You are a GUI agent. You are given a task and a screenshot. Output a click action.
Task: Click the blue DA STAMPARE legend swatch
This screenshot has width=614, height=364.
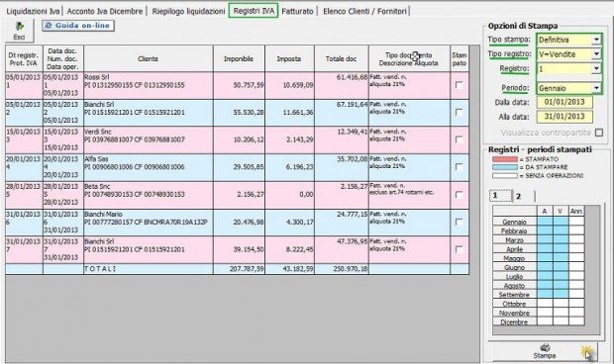(505, 167)
